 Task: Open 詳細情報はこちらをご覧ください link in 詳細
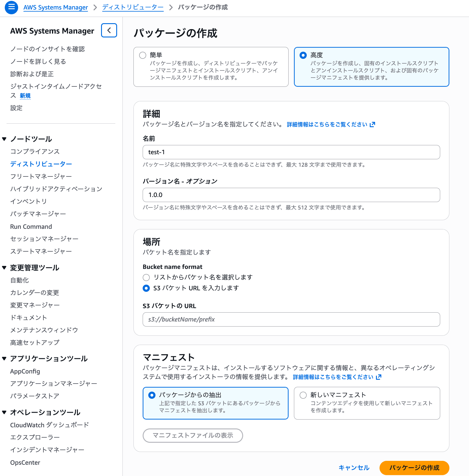[327, 124]
